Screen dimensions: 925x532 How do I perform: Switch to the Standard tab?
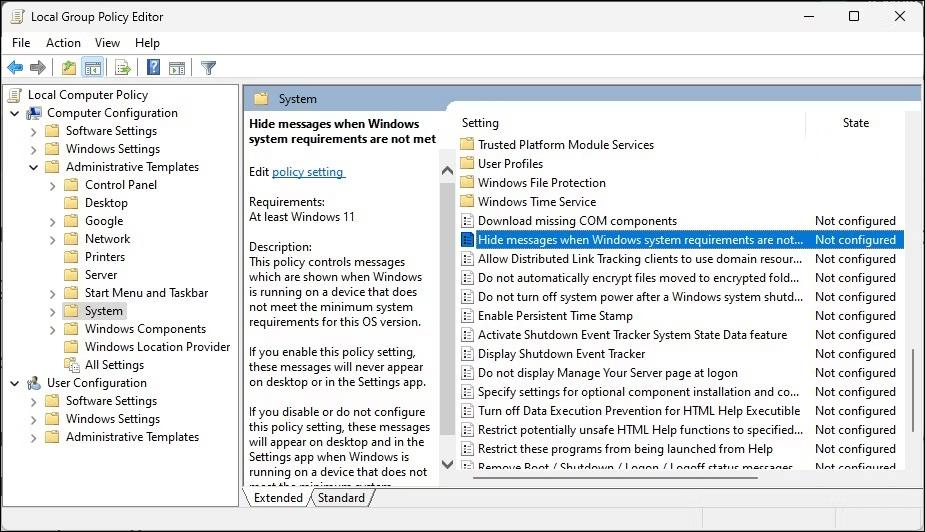point(341,498)
